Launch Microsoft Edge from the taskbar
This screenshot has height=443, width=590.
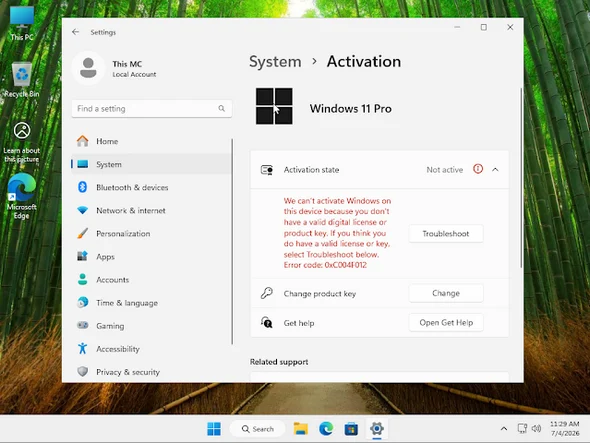pyautogui.click(x=326, y=429)
